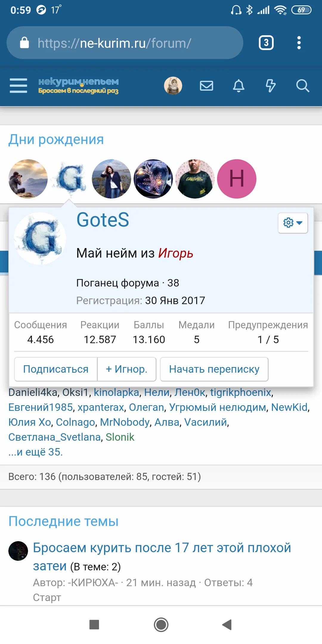The width and height of the screenshot is (322, 644).
Task: Tap the lightning bolt what's new icon
Action: pos(271,86)
